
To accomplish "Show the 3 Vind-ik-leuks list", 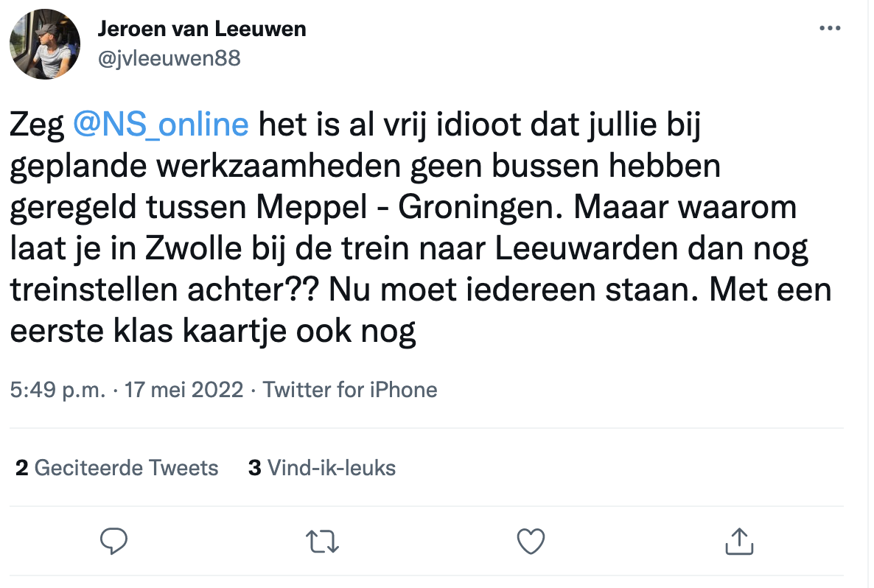I will 322,468.
